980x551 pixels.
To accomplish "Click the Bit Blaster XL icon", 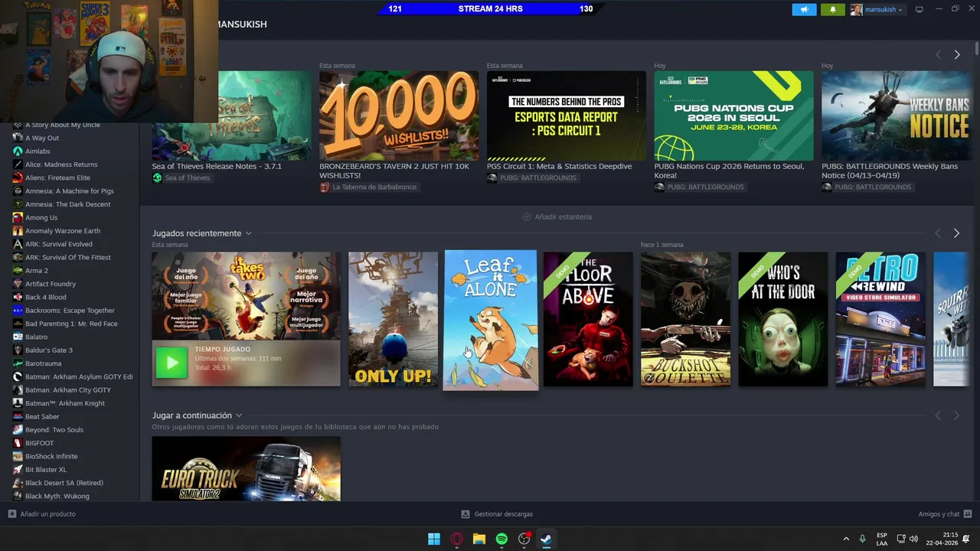I will tap(18, 469).
